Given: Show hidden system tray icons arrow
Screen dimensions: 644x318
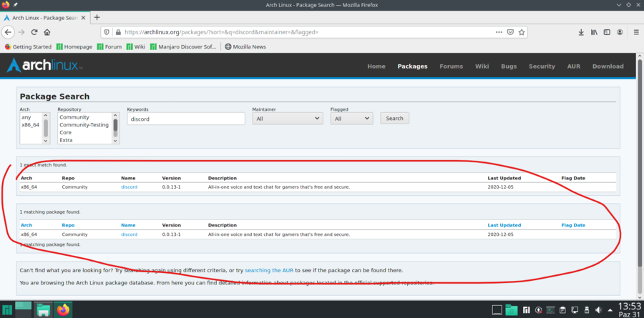Looking at the screenshot, I should (610, 310).
